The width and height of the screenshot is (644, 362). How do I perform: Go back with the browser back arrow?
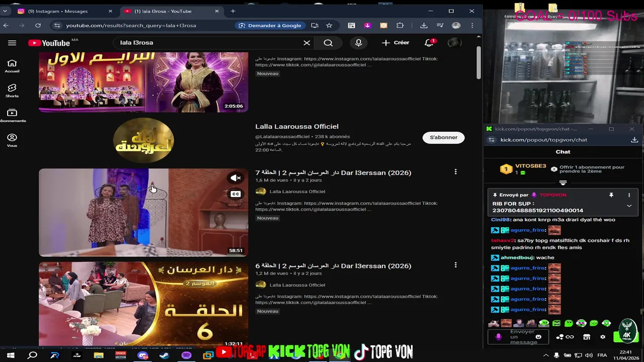6,25
